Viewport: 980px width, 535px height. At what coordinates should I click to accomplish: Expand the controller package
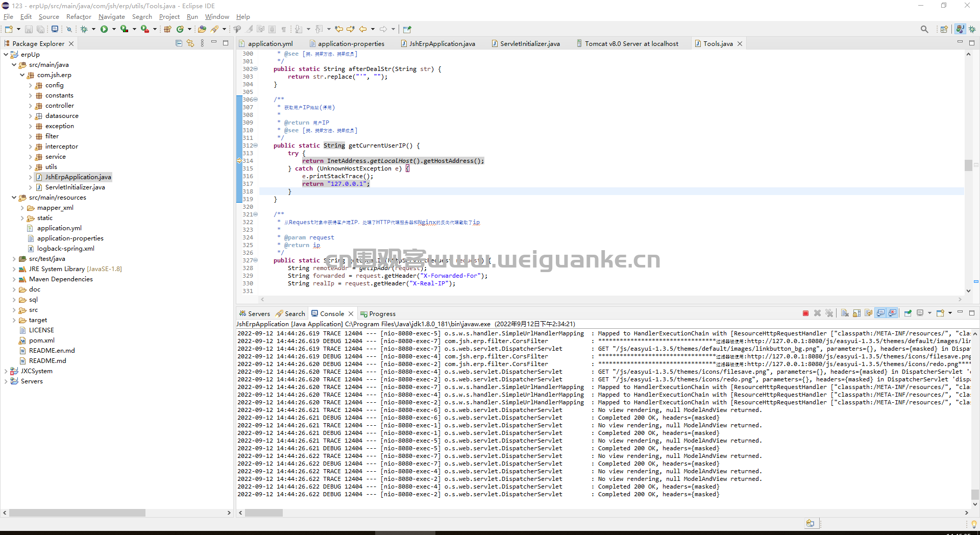pos(30,106)
